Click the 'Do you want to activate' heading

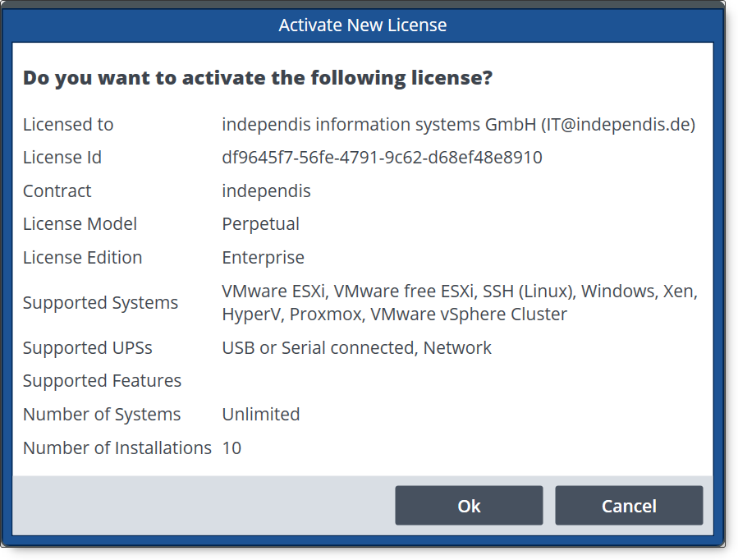point(258,78)
